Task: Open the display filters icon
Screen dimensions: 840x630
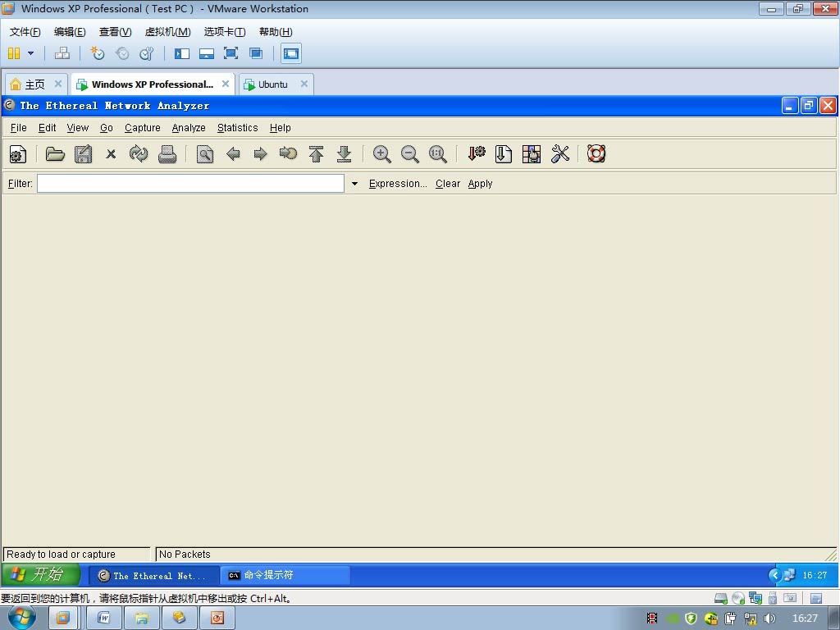Action: pos(504,154)
